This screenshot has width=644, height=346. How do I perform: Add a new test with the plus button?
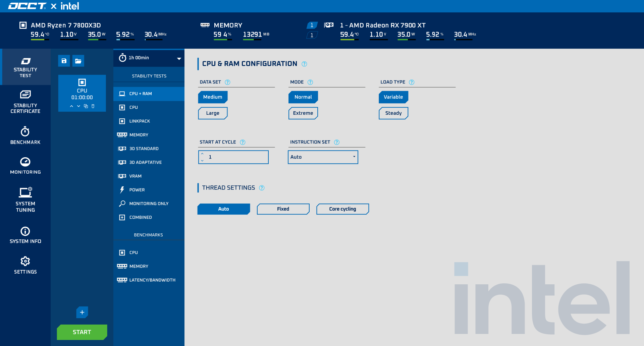pyautogui.click(x=82, y=312)
